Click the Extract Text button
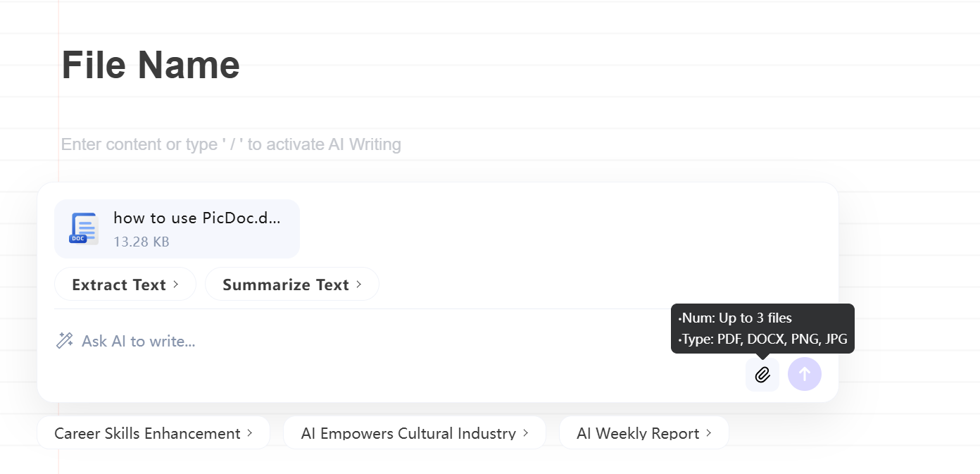This screenshot has width=980, height=474. [x=125, y=285]
